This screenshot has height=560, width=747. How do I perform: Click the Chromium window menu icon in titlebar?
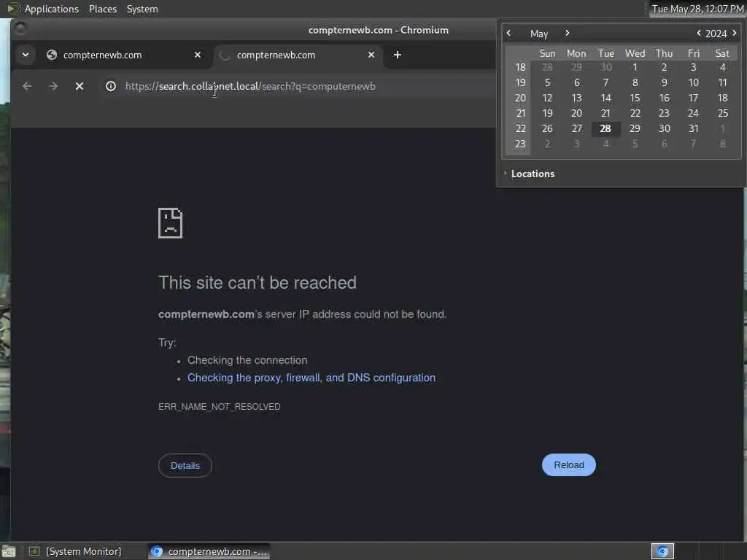pyautogui.click(x=20, y=29)
